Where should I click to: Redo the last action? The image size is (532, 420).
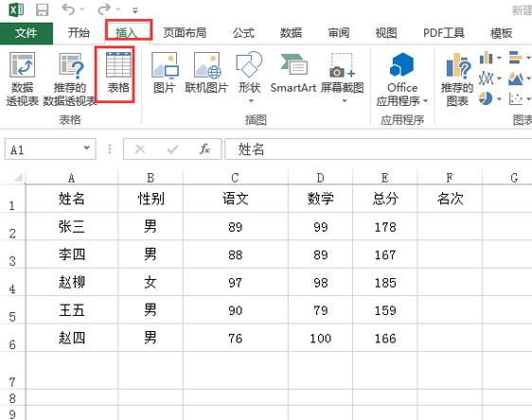[104, 9]
